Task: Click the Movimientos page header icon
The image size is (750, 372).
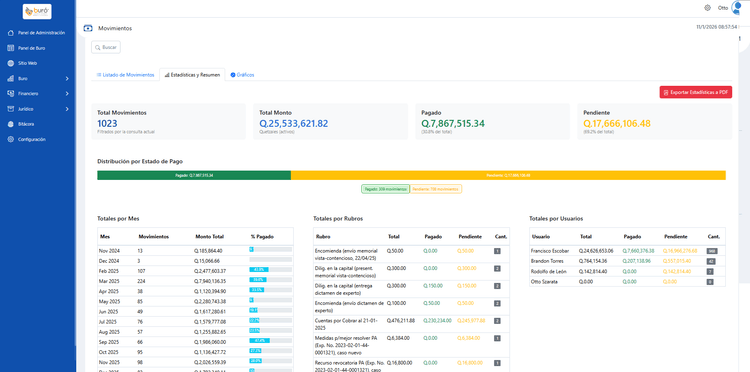Action: pyautogui.click(x=88, y=28)
